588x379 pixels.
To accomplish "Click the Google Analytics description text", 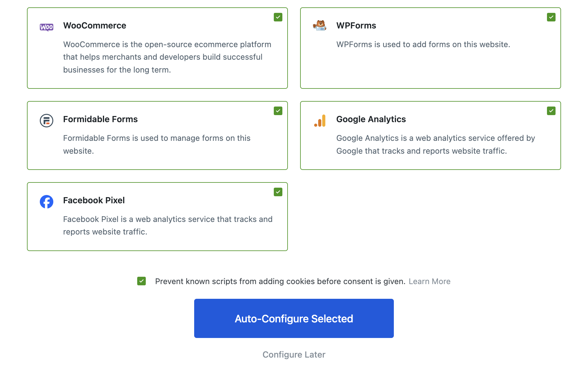I will [x=435, y=144].
